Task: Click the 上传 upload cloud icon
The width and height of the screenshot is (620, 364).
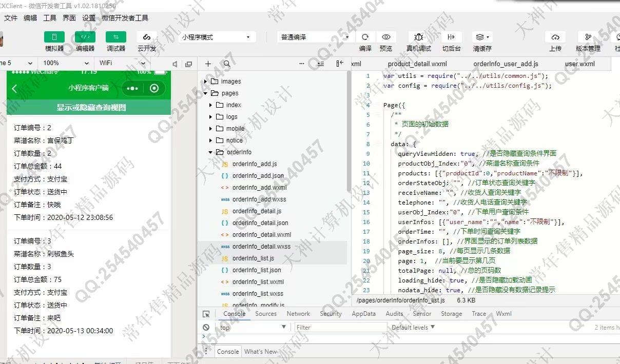Action: [555, 37]
